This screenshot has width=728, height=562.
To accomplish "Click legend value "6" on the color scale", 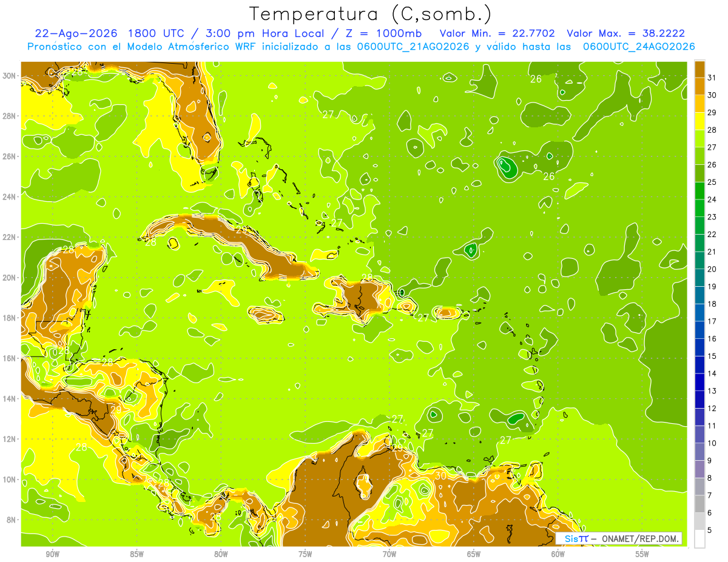I will pyautogui.click(x=709, y=513).
